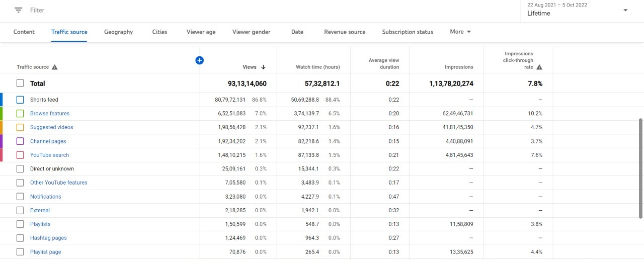Image resolution: width=644 pixels, height=260 pixels.
Task: Open the Notifications link
Action: click(x=46, y=197)
